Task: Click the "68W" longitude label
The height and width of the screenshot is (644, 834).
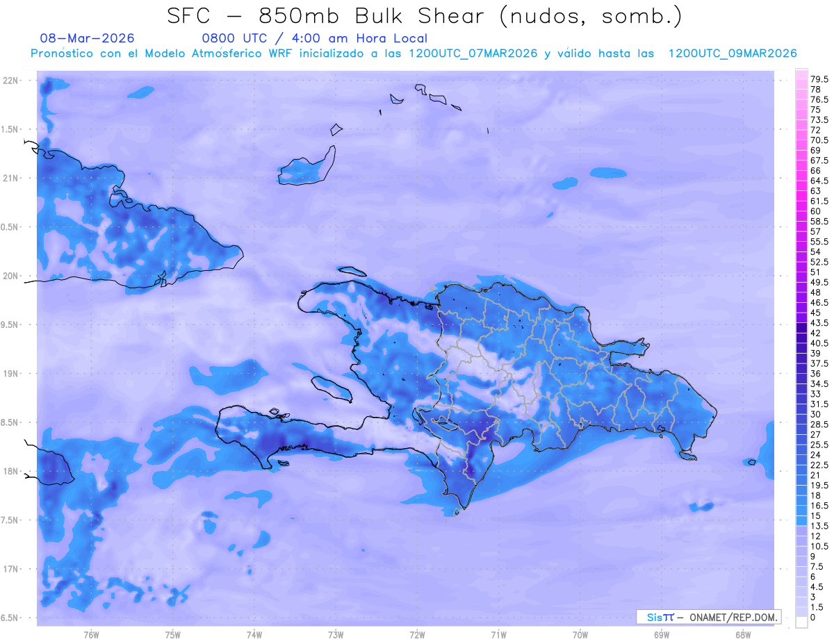Action: pos(743,635)
